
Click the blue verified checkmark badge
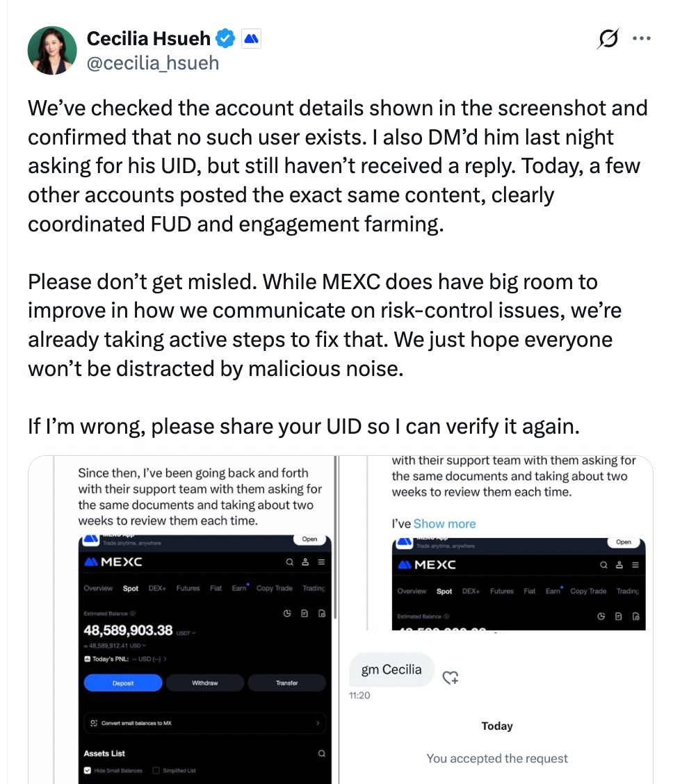[x=225, y=39]
